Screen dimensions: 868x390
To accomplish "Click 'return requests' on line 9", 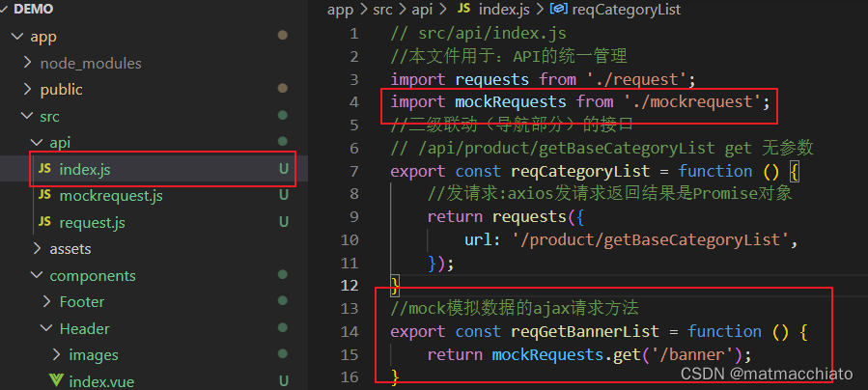I will 496,216.
